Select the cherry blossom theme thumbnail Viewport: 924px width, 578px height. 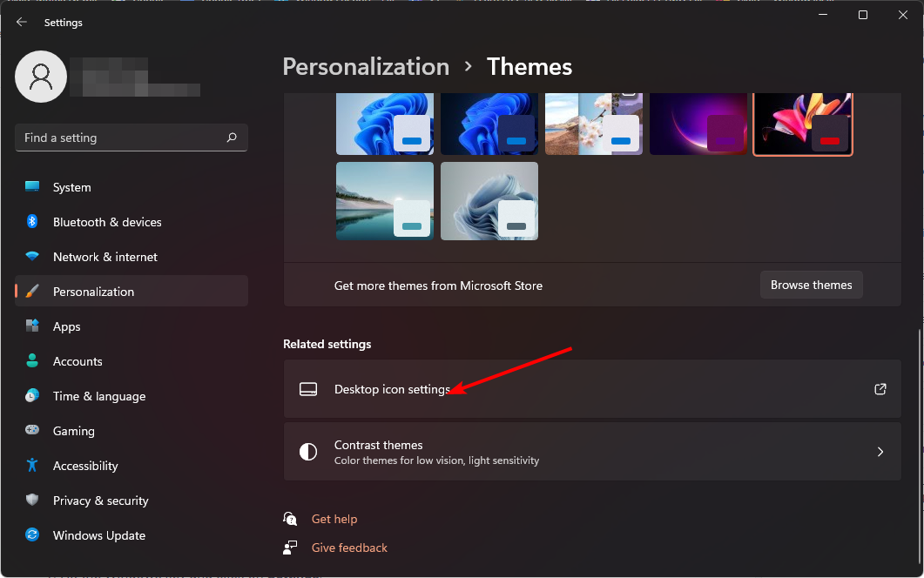point(593,120)
